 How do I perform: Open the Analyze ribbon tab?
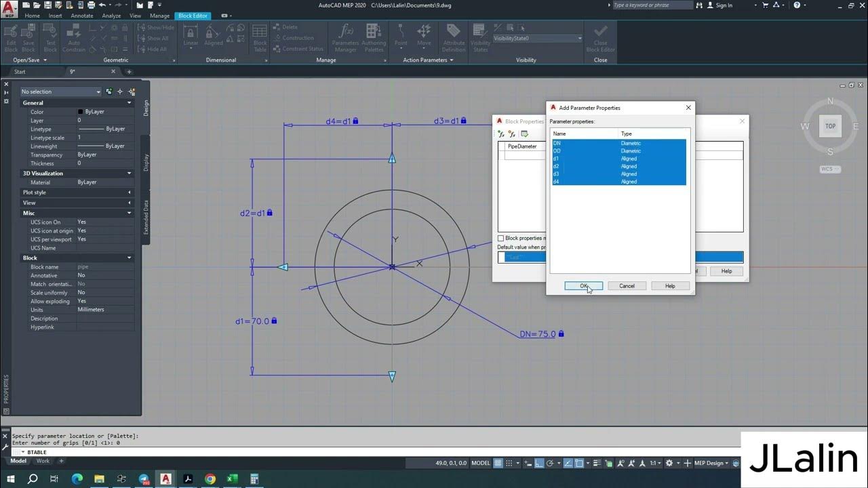tap(111, 16)
